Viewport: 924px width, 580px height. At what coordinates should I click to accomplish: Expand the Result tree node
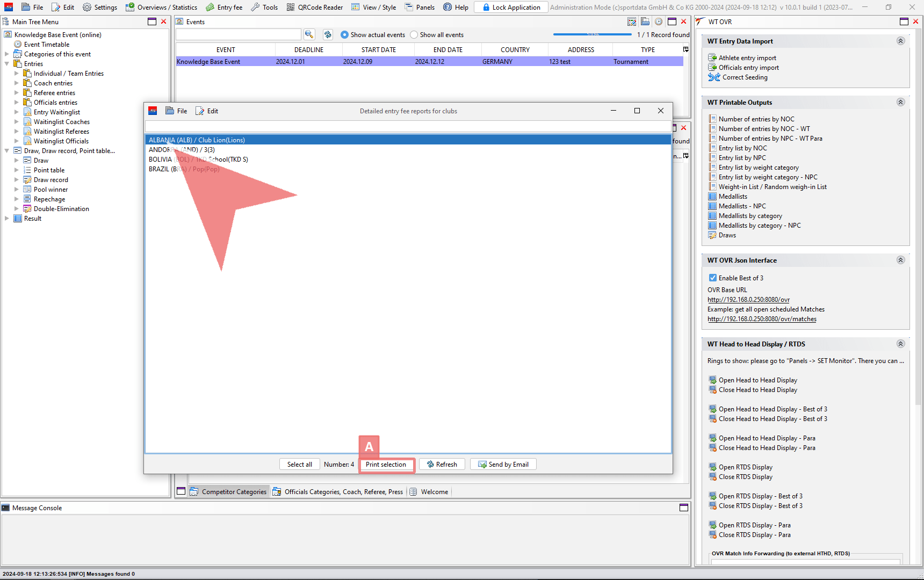(7, 219)
